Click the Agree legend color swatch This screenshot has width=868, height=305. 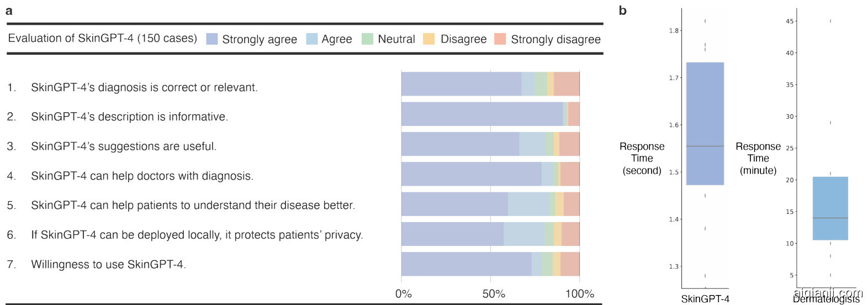click(x=312, y=39)
